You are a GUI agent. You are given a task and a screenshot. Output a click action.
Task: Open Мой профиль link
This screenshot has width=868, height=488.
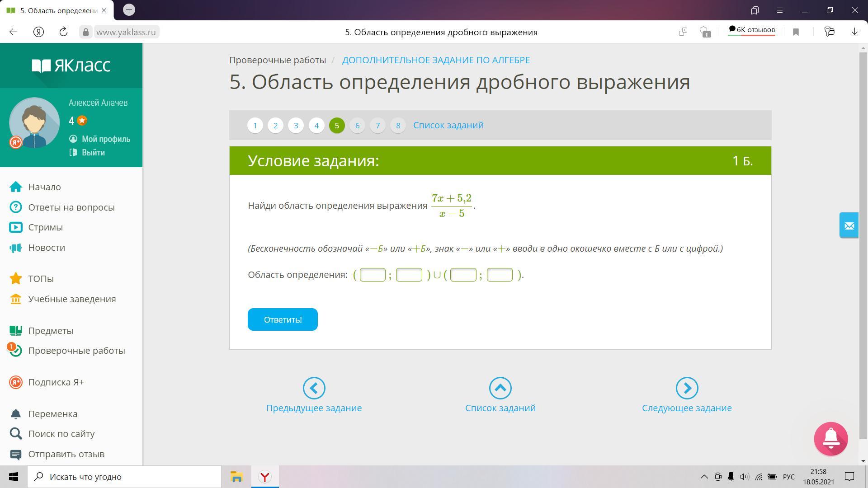(106, 139)
